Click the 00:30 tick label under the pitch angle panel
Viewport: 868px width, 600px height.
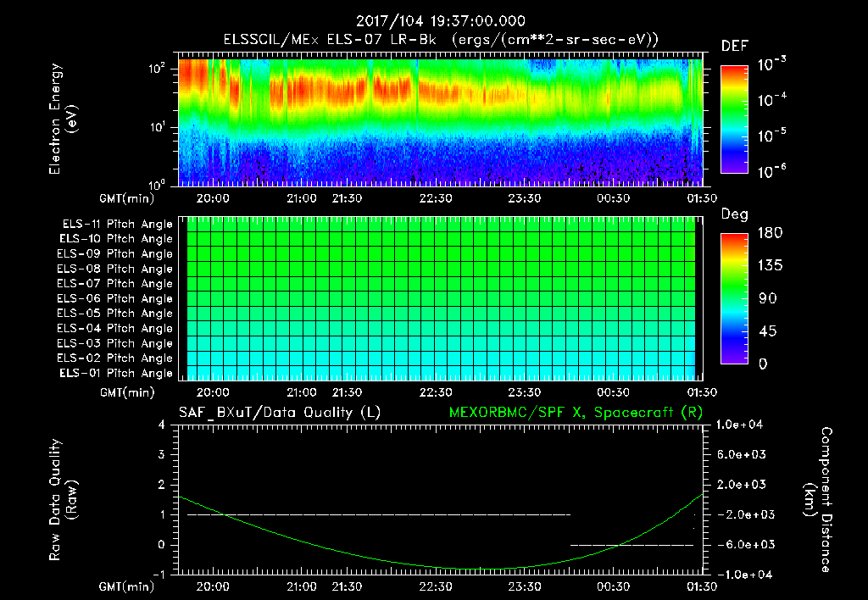(614, 392)
